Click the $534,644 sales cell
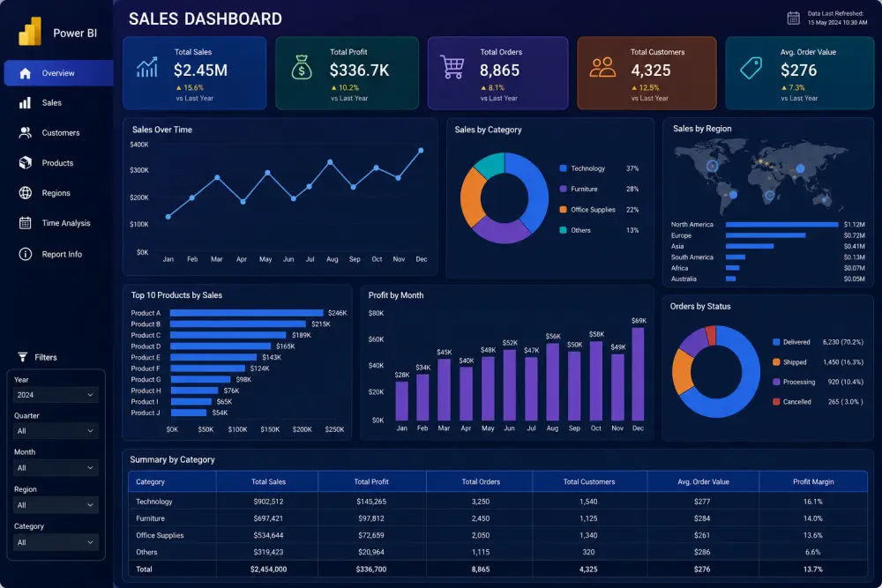The image size is (882, 588). [268, 535]
